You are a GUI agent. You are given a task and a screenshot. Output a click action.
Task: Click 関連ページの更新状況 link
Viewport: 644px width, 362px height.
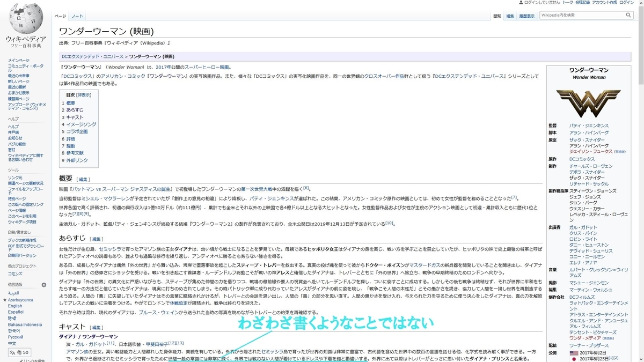coord(25,183)
